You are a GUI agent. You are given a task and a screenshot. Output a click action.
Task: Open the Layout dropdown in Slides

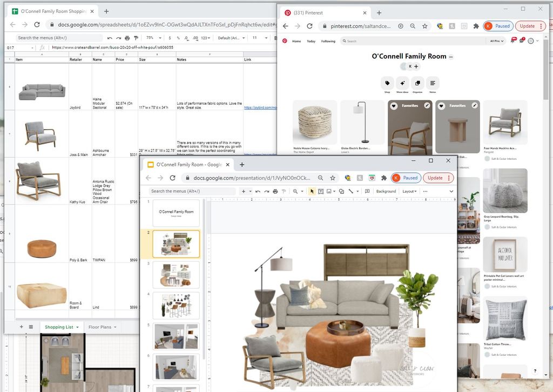click(x=409, y=191)
